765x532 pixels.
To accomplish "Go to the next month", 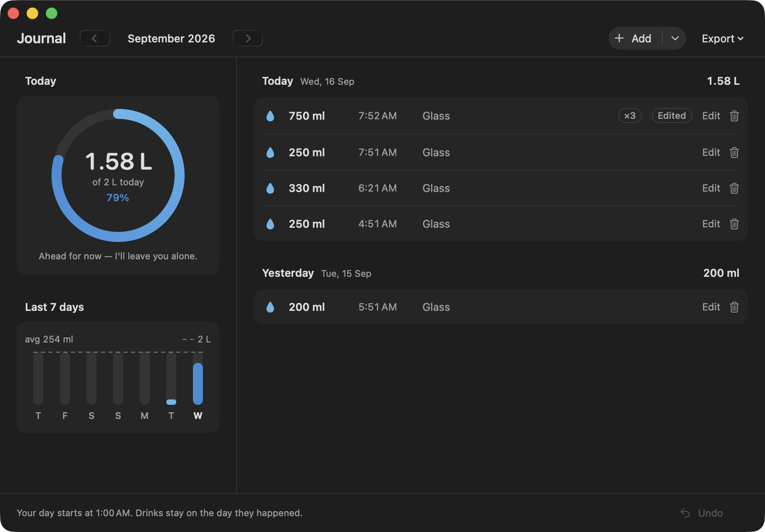I will 248,38.
